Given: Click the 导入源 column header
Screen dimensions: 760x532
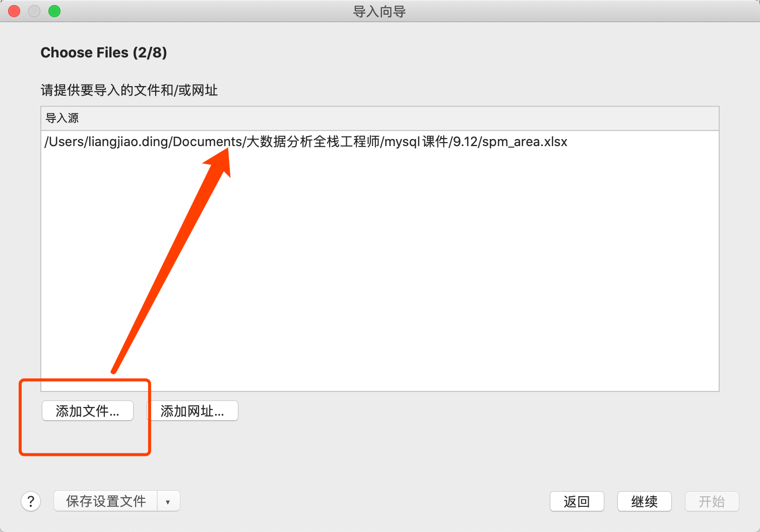Looking at the screenshot, I should [x=380, y=118].
